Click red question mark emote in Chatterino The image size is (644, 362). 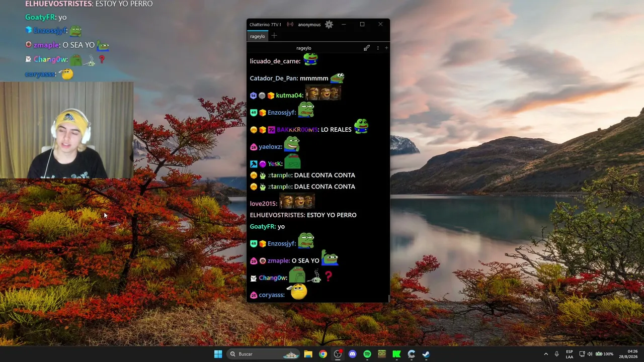click(x=329, y=276)
